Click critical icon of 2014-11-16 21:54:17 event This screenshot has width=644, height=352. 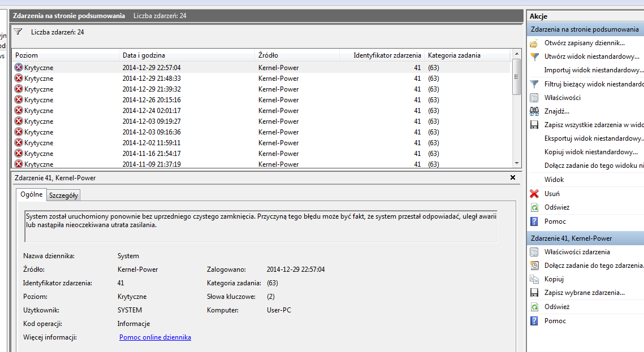[19, 154]
